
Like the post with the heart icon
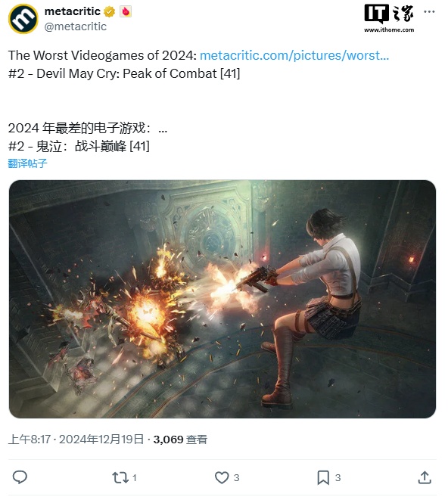[222, 477]
